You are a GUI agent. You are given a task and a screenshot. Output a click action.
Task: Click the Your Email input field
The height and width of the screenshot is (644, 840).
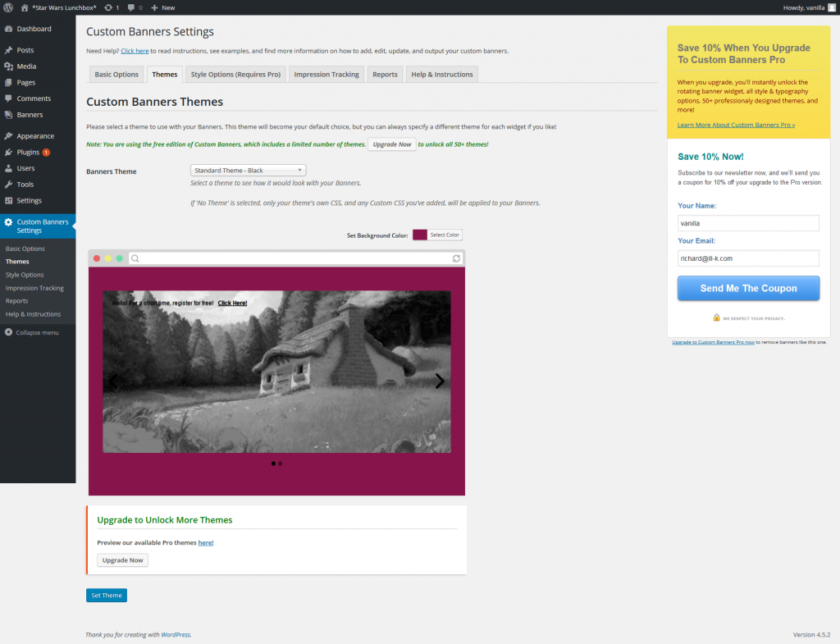(x=748, y=258)
